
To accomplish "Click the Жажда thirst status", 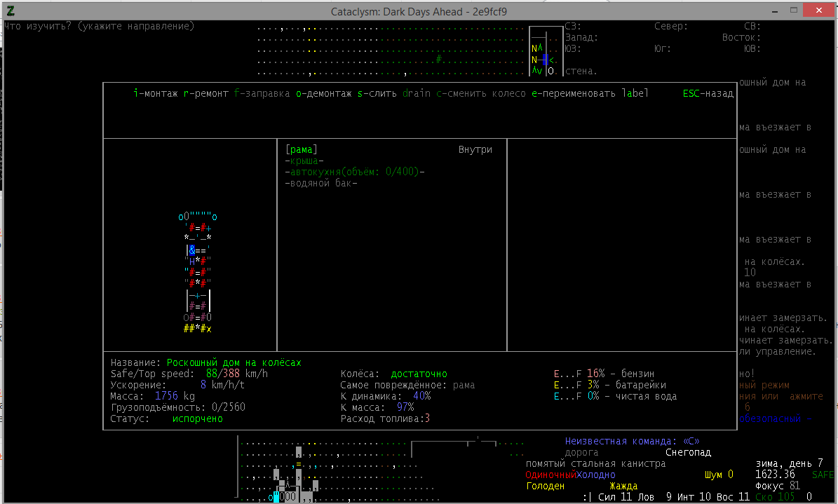I will [623, 486].
